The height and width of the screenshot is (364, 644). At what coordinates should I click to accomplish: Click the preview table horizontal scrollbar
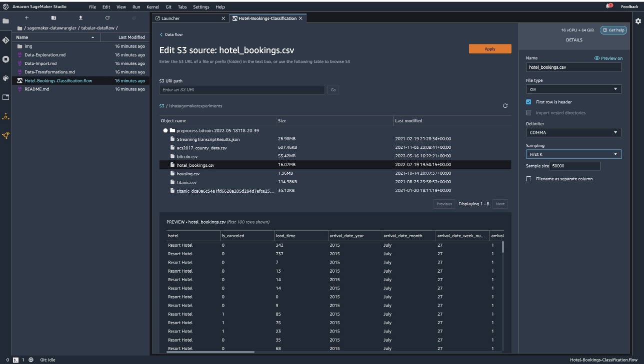pos(210,352)
